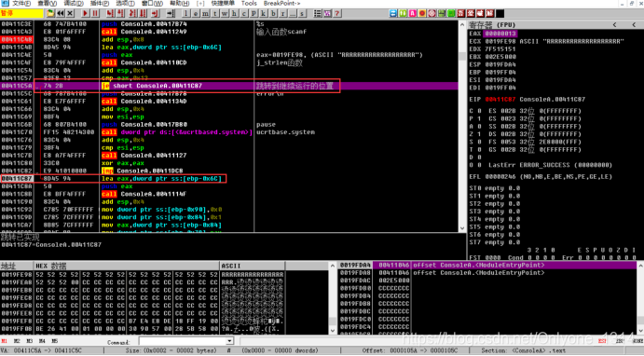Click the ASCII column header in dump
644x356 pixels.
[253, 266]
